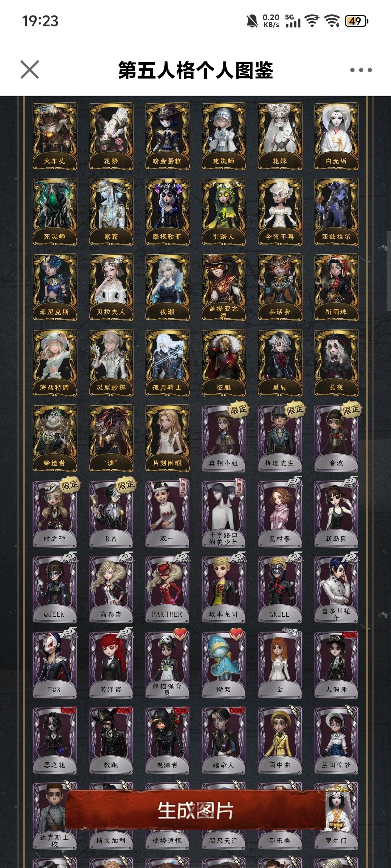Open the 时之砂 limited skin card
The height and width of the screenshot is (868, 391).
click(55, 514)
